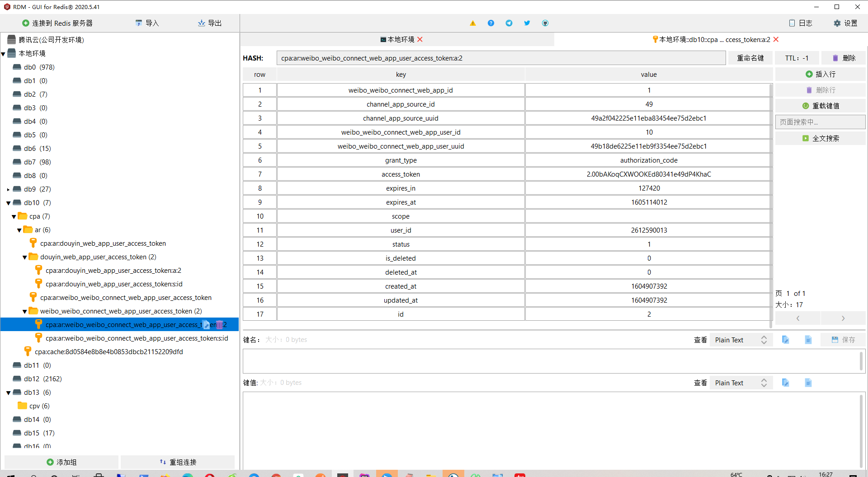Viewport: 868px width, 477px height.
Task: Open the key name Plain Text format dropdown
Action: [741, 340]
